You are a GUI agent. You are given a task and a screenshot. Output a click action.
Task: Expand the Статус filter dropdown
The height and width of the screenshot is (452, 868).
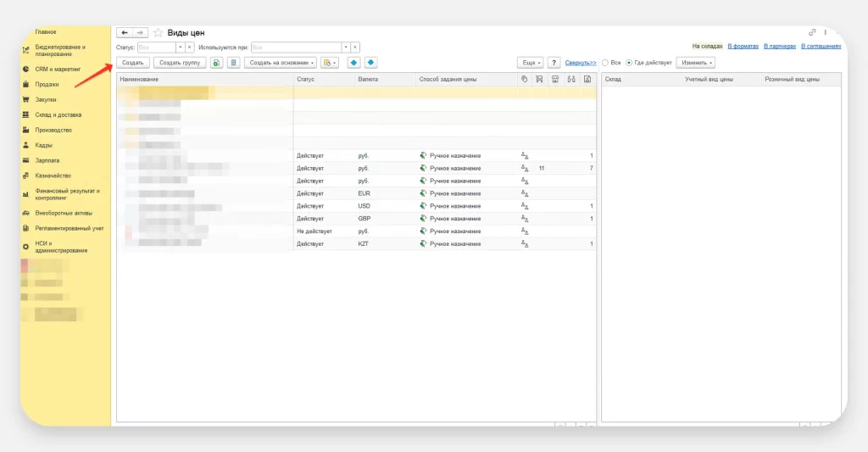(x=180, y=47)
